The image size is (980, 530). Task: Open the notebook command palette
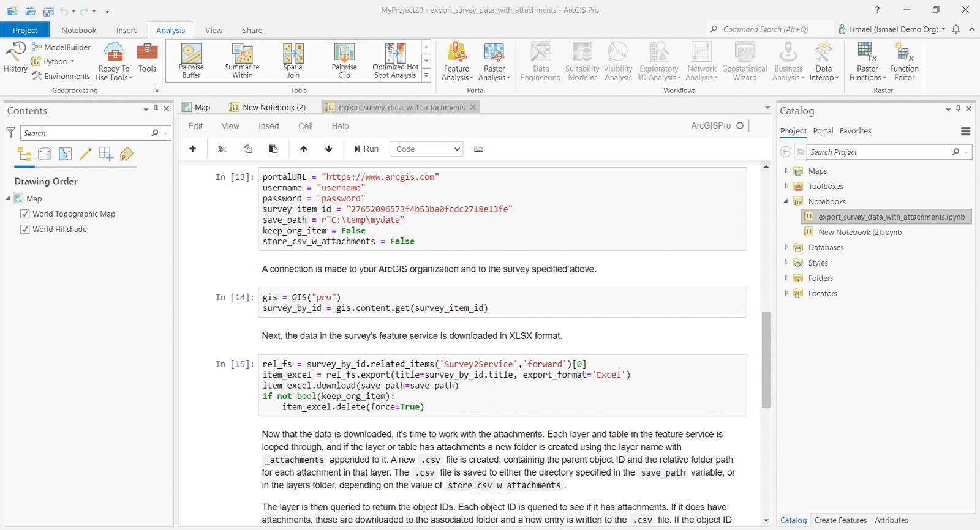pyautogui.click(x=479, y=149)
